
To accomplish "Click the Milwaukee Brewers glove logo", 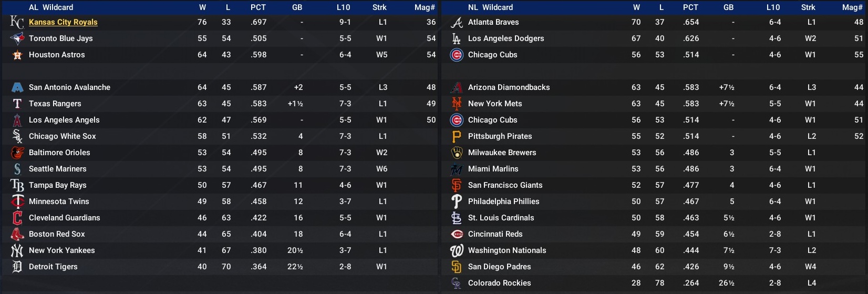I will tap(457, 153).
